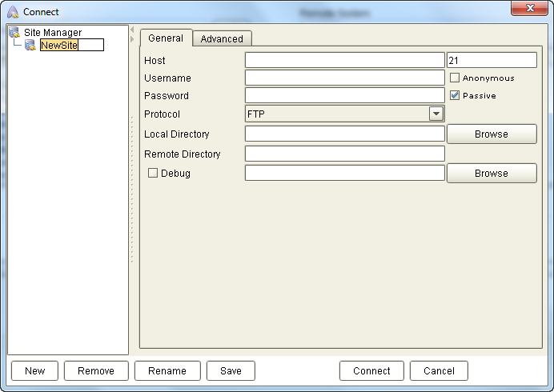The height and width of the screenshot is (392, 554).
Task: Save the site settings
Action: tap(231, 370)
